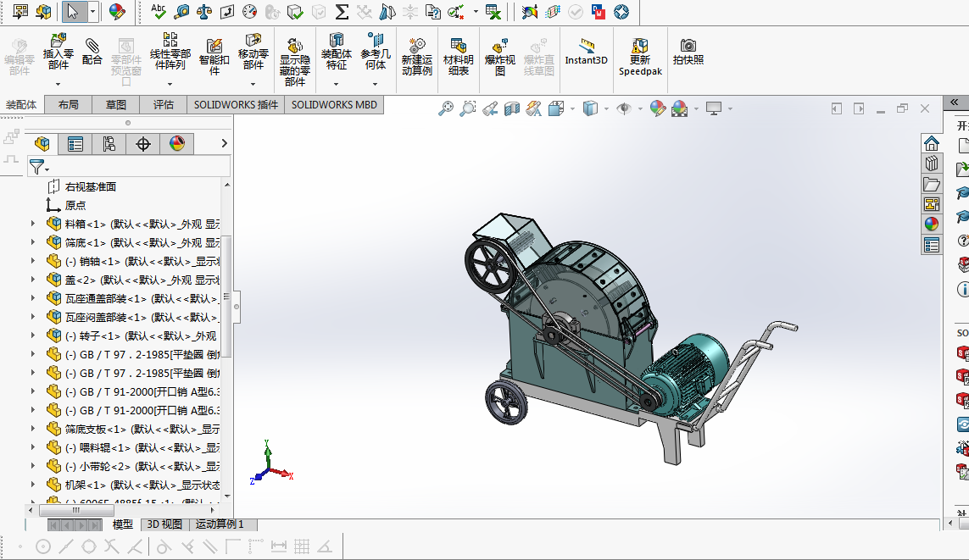Expand the 筛底<1> tree node
Viewport: 969px width, 560px height.
coord(33,242)
